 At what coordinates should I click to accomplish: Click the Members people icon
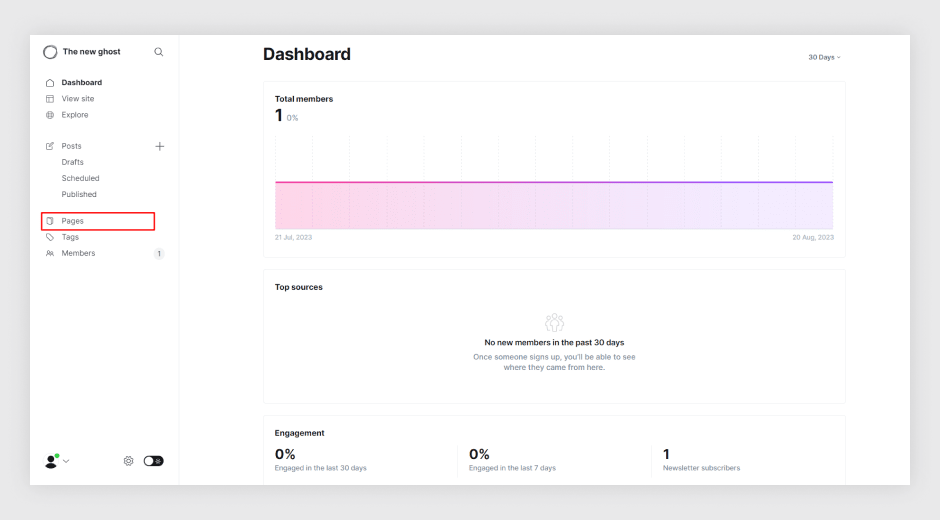coord(50,254)
